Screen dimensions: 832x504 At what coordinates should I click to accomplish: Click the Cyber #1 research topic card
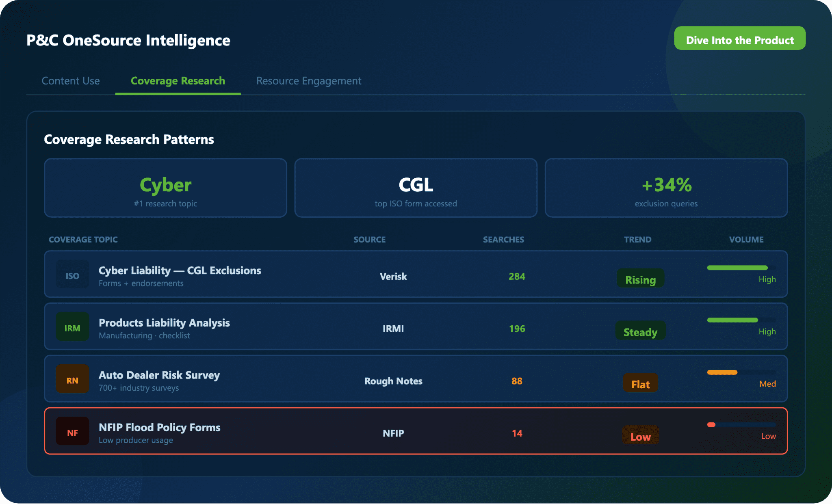point(165,188)
